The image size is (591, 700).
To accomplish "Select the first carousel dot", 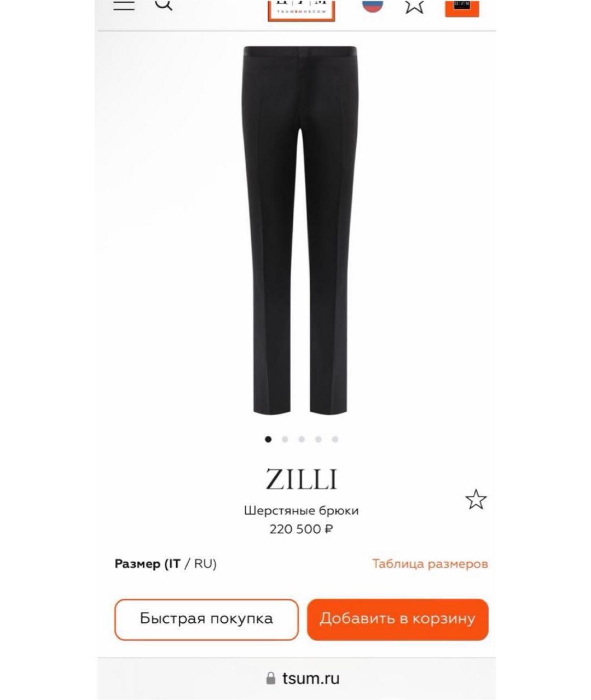I will pos(268,439).
